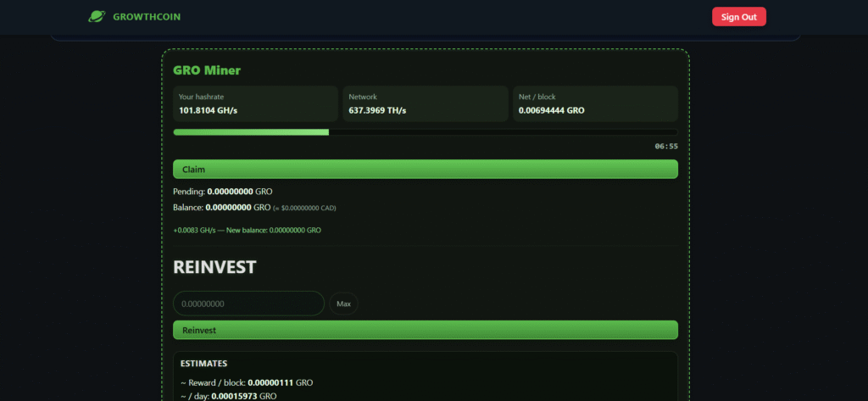This screenshot has width=868, height=401.
Task: Click the green mining progress bar
Action: 425,132
